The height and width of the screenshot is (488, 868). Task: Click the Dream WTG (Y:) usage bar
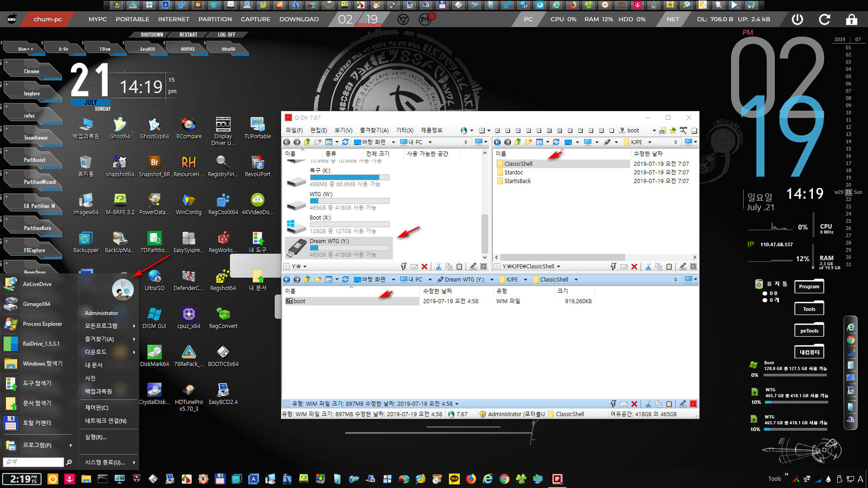(x=349, y=248)
